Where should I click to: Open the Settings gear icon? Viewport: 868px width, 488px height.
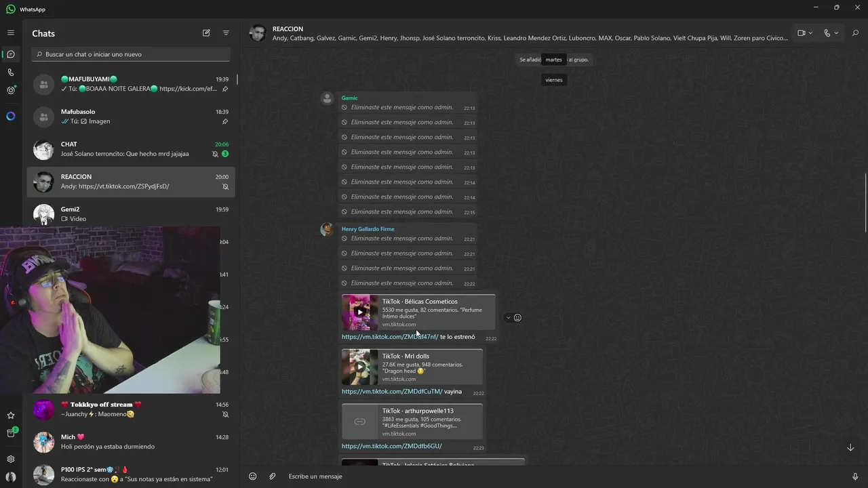(x=10, y=459)
